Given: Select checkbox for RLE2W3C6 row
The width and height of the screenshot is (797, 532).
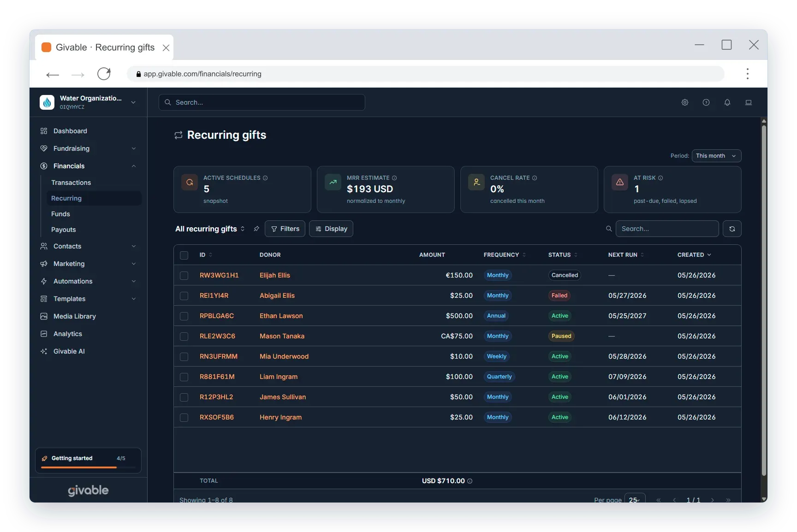Looking at the screenshot, I should click(x=184, y=337).
